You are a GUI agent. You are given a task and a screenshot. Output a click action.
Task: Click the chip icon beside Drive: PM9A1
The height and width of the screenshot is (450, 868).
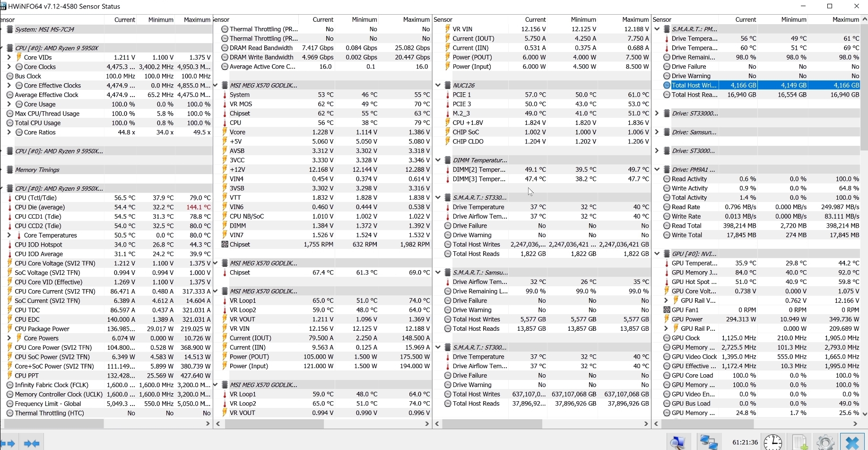[667, 170]
